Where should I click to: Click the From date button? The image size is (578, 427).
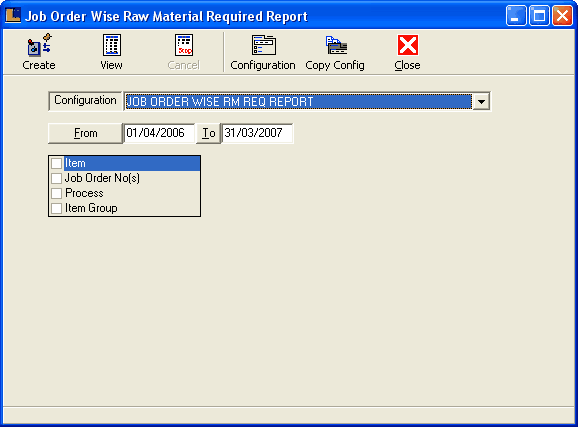[x=86, y=133]
